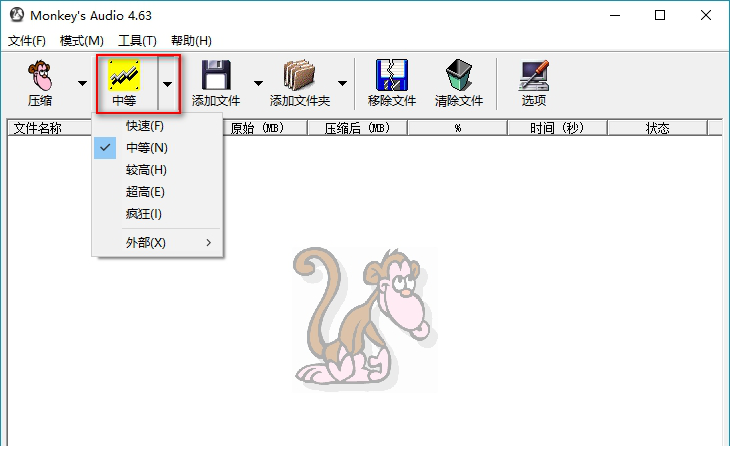Select 超高(E) compression level
730x463 pixels.
pos(145,192)
